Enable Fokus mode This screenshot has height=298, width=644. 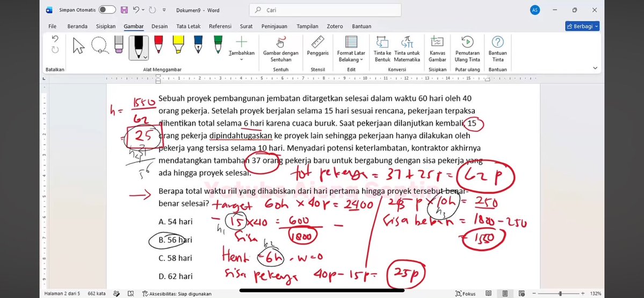click(466, 294)
